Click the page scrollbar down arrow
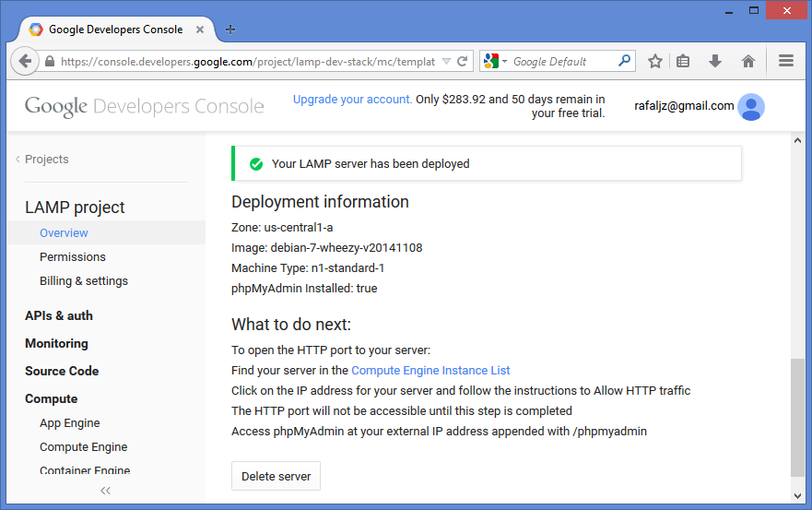 797,496
